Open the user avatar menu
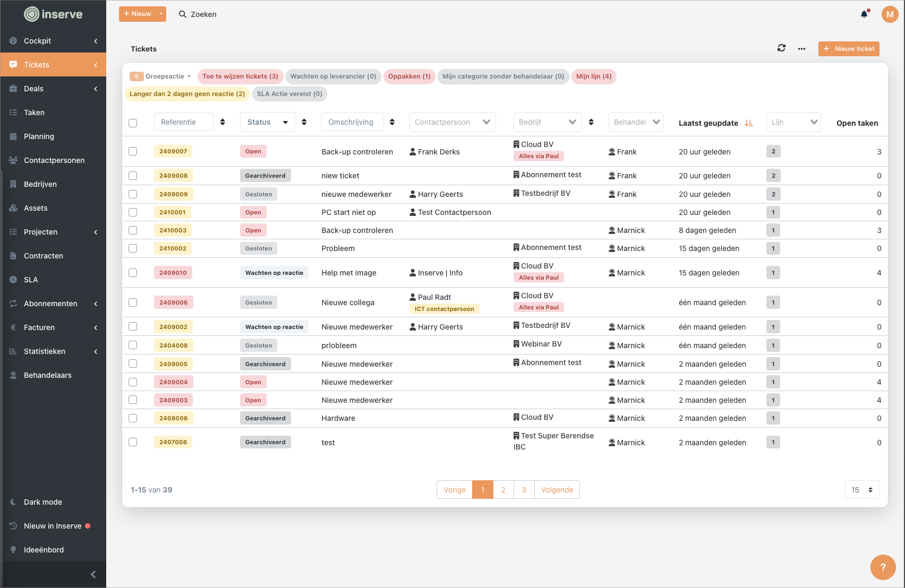The width and height of the screenshot is (905, 588). (890, 14)
